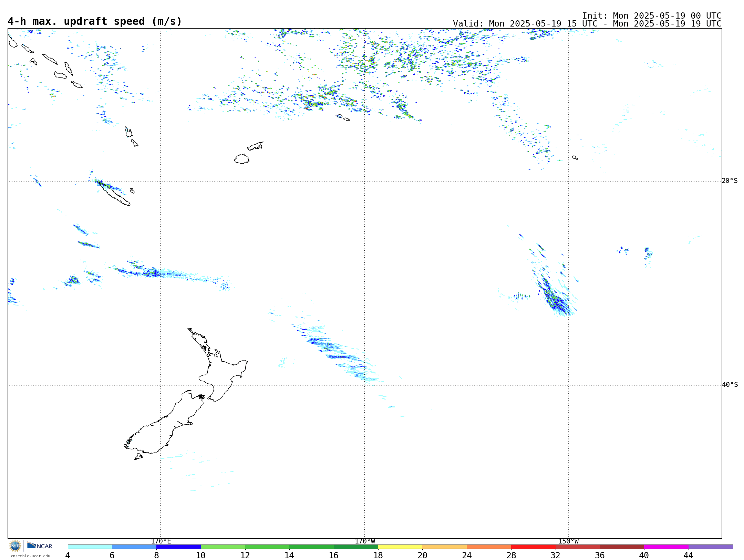
Task: Pick the green 12–14 colorbar swatch
Action: point(267,547)
